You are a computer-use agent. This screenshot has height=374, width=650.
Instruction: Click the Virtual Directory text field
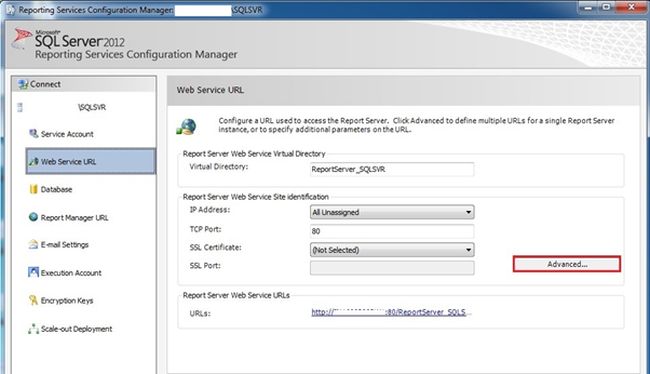[x=392, y=169]
